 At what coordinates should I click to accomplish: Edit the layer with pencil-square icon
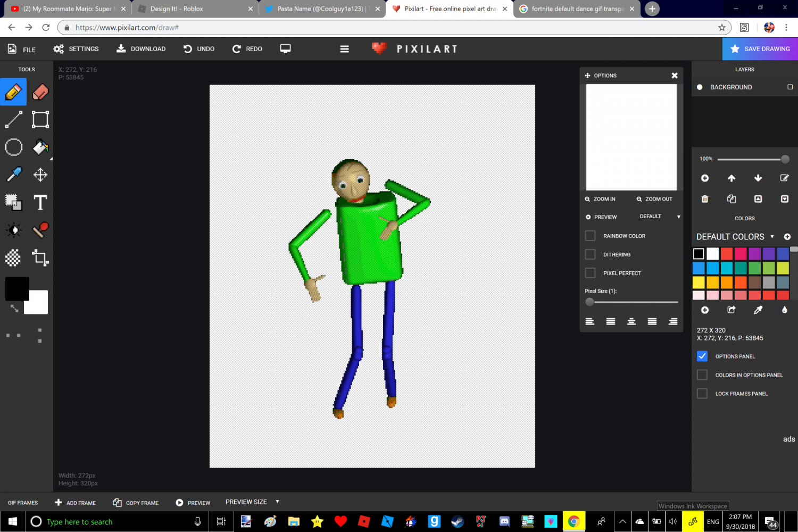pyautogui.click(x=785, y=178)
